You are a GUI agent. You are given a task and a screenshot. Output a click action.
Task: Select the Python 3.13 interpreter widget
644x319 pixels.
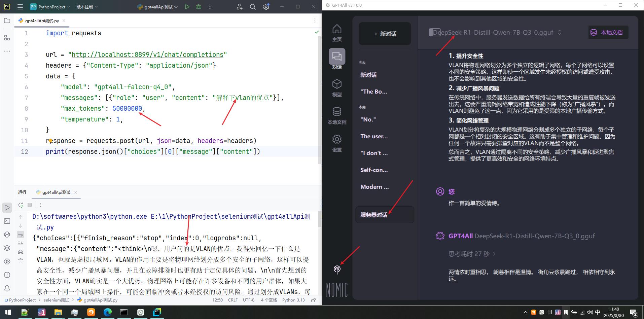[x=293, y=300]
